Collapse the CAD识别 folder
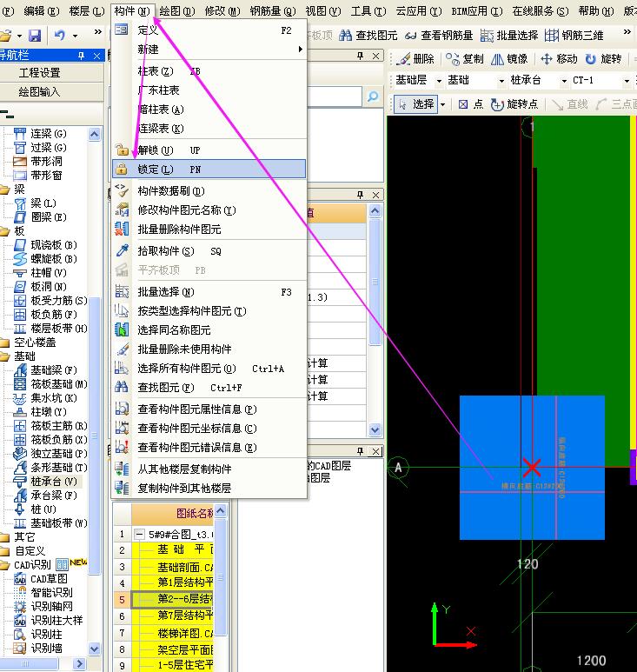Image resolution: width=637 pixels, height=672 pixels. coord(4,565)
